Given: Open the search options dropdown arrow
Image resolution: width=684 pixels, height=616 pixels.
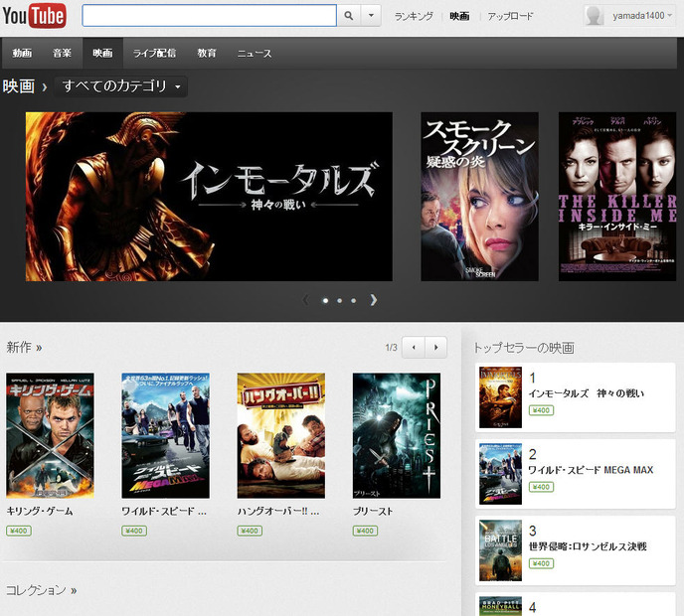Looking at the screenshot, I should pos(371,16).
